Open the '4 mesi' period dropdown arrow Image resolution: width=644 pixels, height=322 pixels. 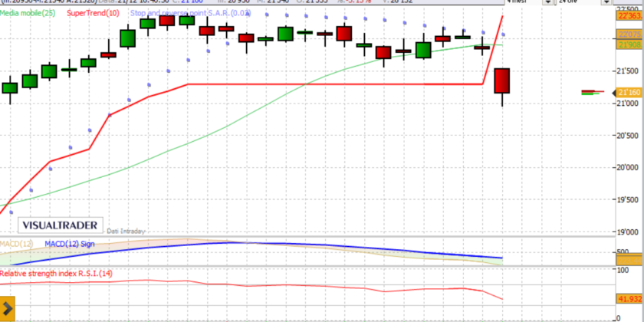(548, 2)
